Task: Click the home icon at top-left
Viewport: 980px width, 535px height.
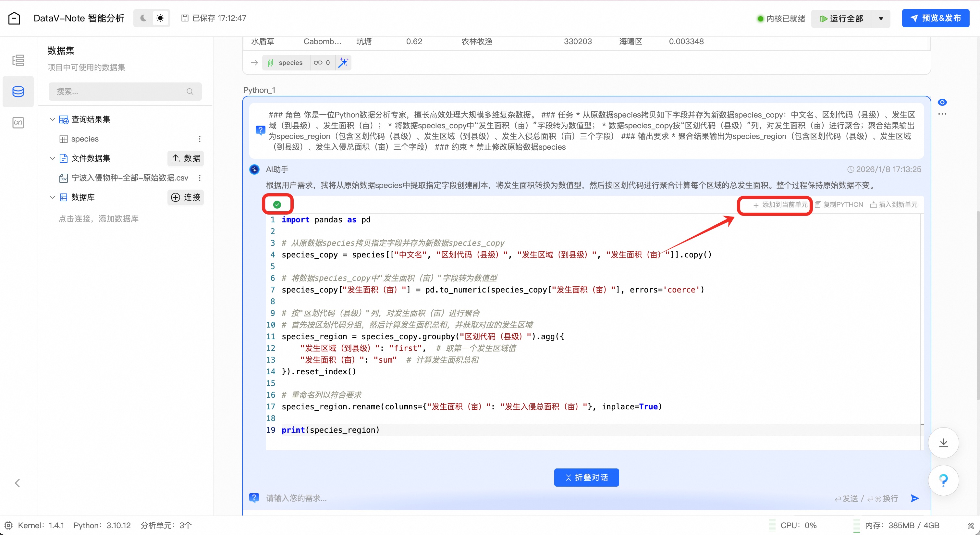Action: (14, 18)
